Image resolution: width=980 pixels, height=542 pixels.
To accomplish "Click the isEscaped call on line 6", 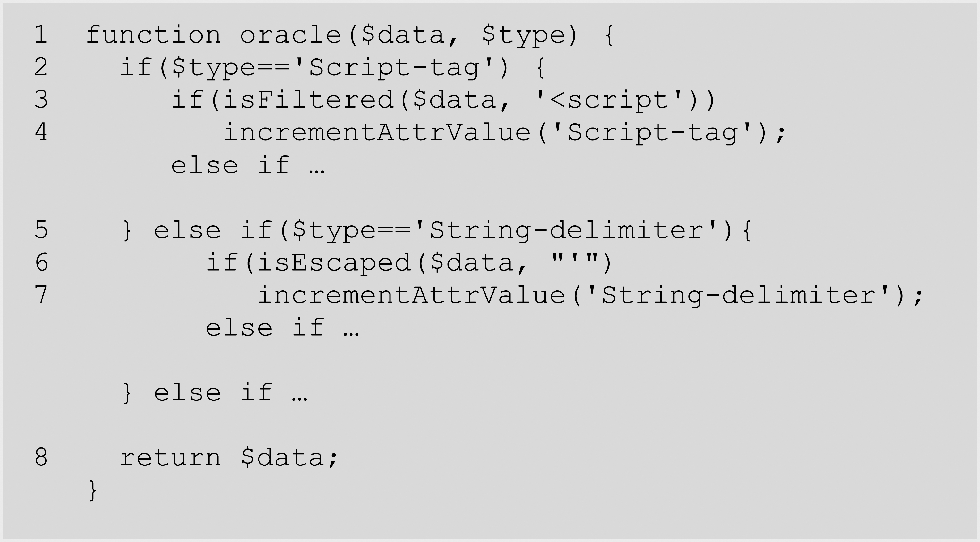I will (334, 263).
